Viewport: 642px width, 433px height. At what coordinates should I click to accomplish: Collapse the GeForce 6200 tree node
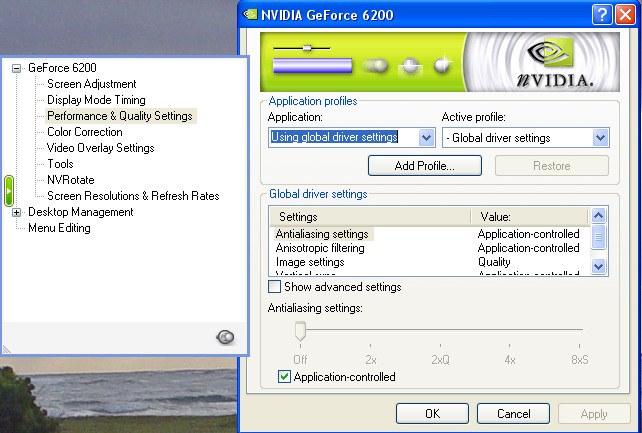pos(16,68)
